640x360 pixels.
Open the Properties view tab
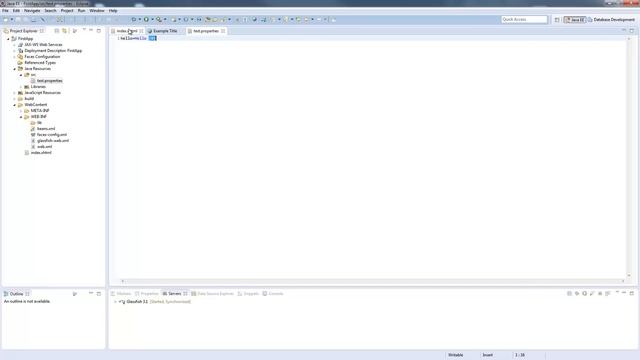click(147, 294)
